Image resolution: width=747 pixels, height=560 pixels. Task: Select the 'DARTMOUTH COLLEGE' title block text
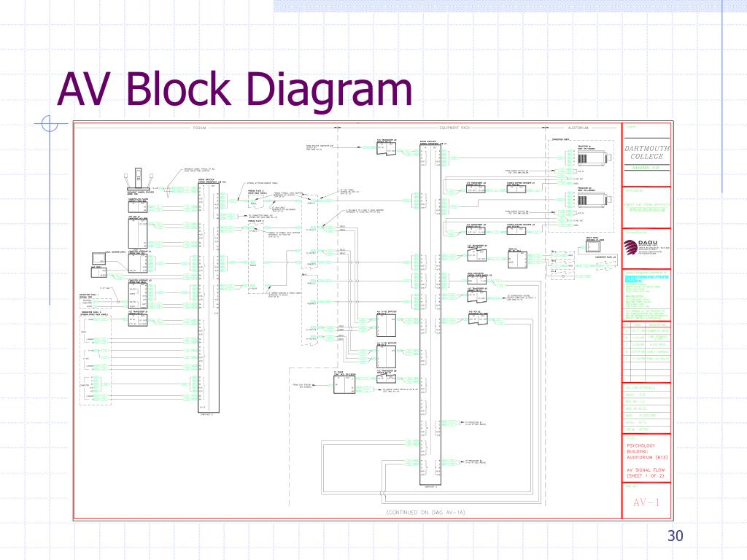(646, 152)
